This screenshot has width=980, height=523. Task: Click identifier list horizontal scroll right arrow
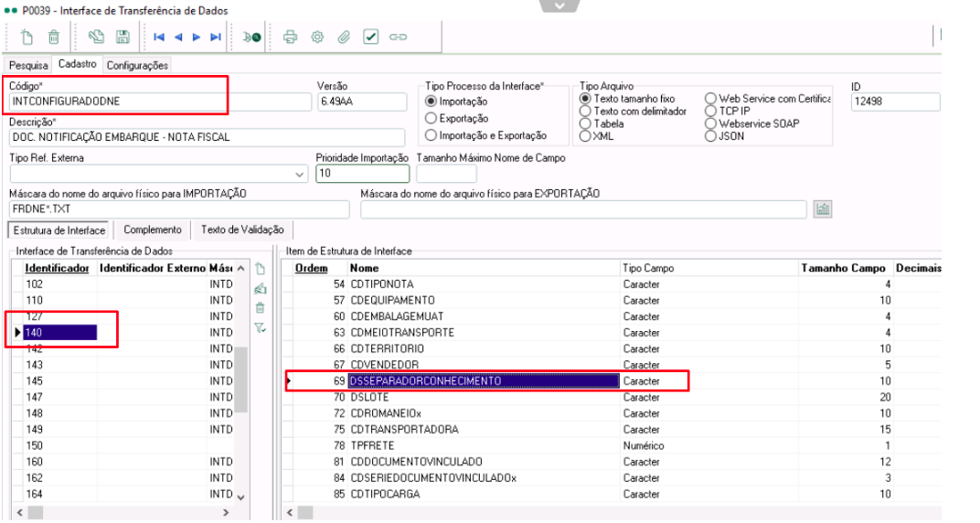pyautogui.click(x=226, y=512)
